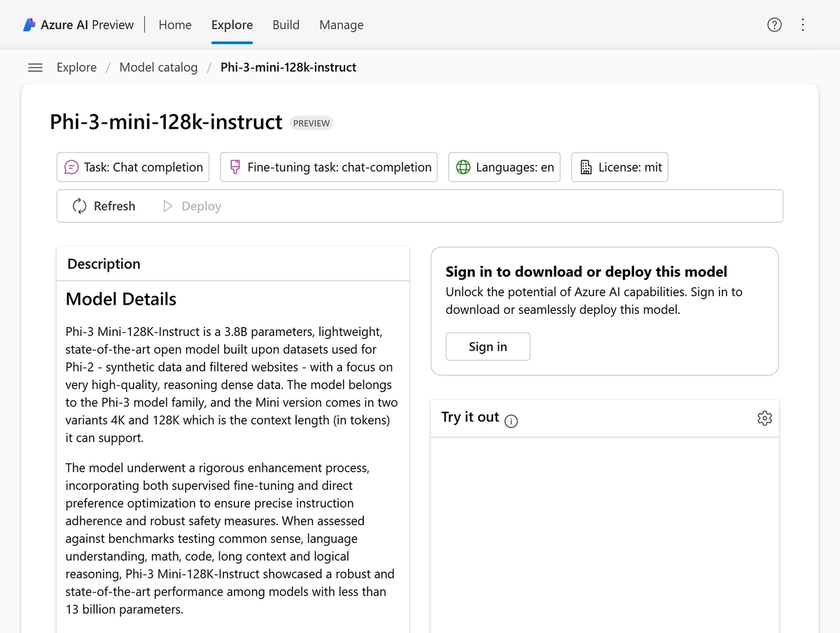Click the fine-tuning brush icon
The image size is (840, 633).
(235, 167)
